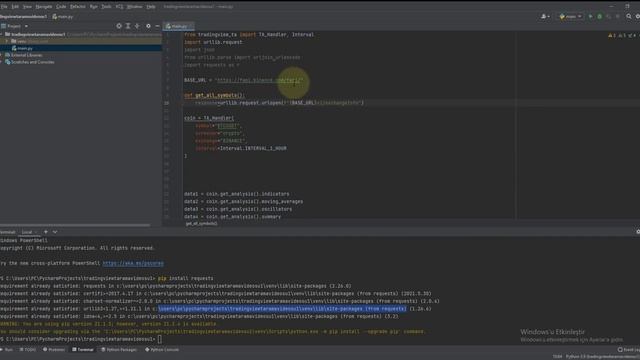Click the highlighted site-packages path in terminal
The height and width of the screenshot is (360, 640).
(282, 309)
